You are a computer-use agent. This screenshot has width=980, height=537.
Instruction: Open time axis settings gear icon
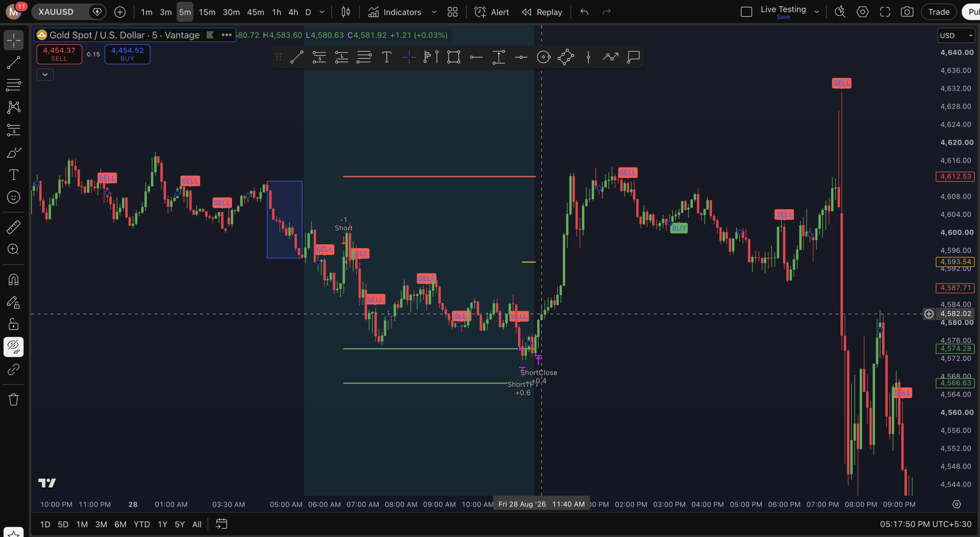pos(956,504)
